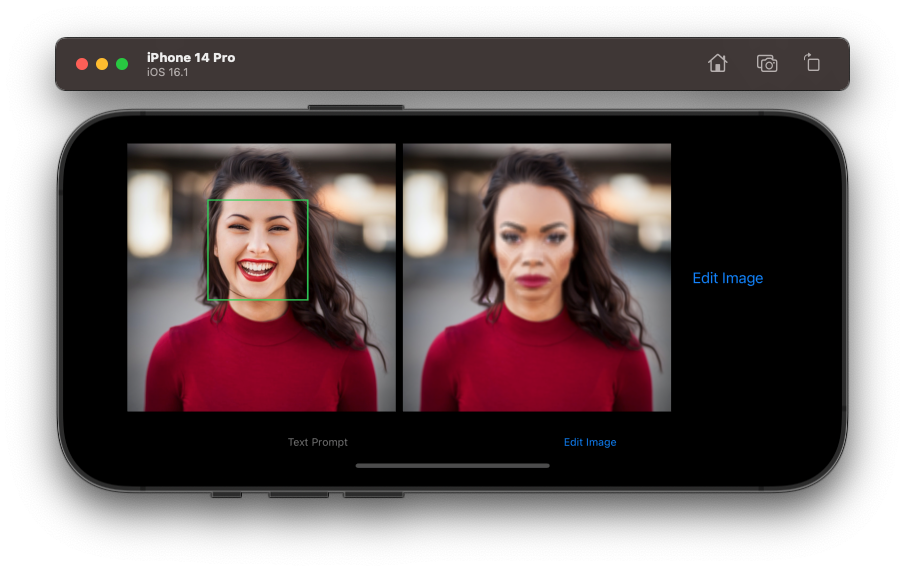Click the iOS 16.1 subtitle
This screenshot has width=905, height=576.
[x=167, y=72]
